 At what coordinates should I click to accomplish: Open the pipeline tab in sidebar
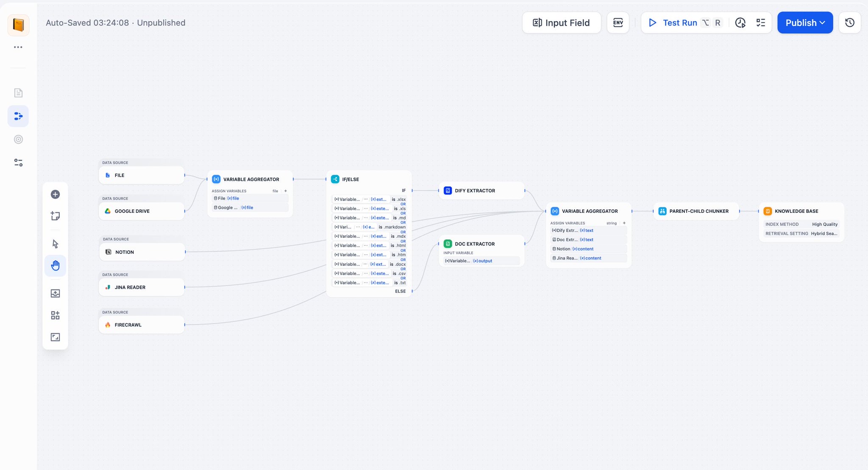coord(18,116)
